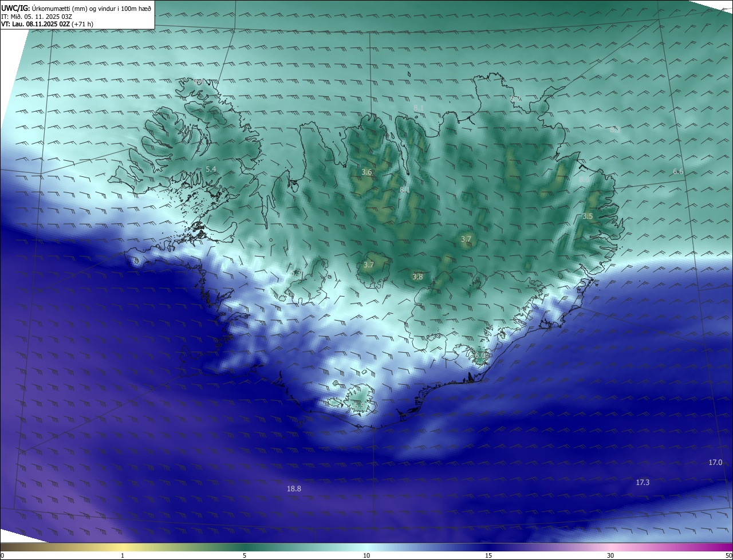Pick the yellow segment of the color scale

point(123,547)
